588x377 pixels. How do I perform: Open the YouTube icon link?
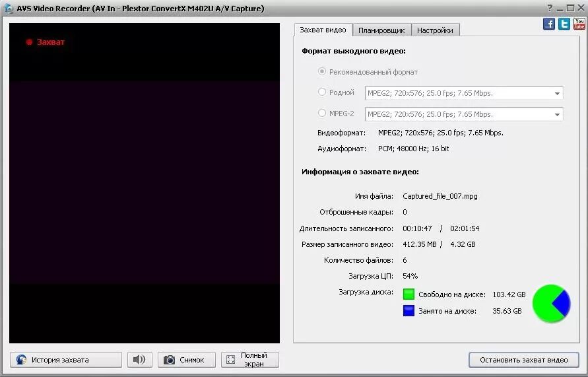point(579,24)
